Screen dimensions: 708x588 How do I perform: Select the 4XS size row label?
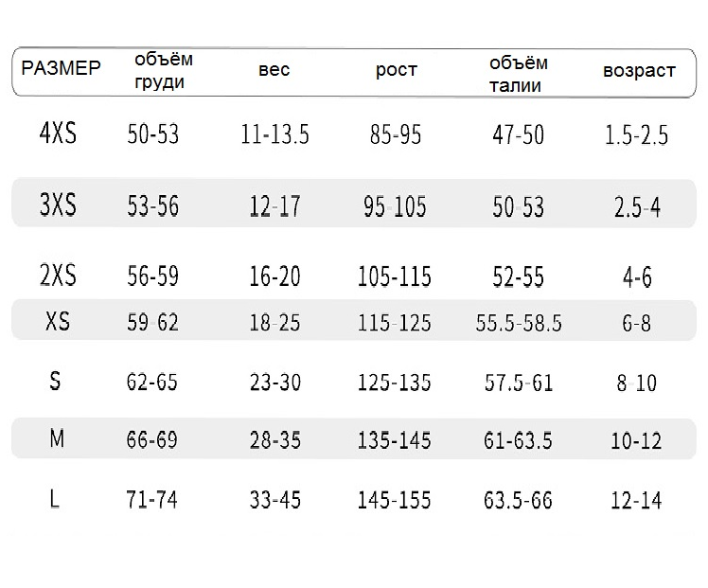(58, 134)
